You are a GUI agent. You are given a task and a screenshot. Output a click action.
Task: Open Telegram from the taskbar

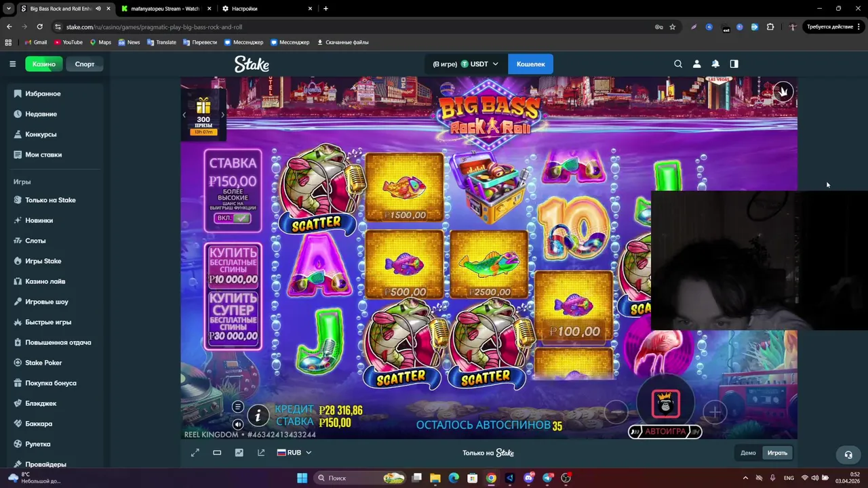tap(548, 478)
